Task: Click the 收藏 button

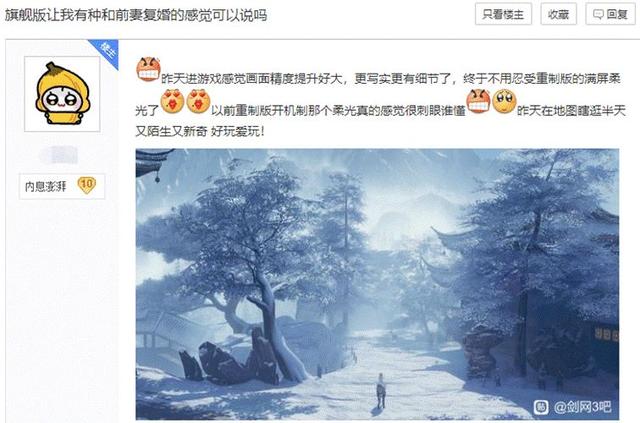Action: point(558,14)
